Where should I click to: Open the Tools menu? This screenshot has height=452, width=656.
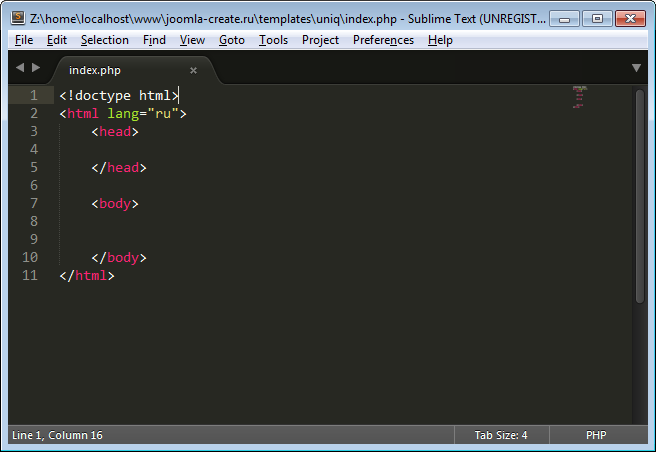click(273, 40)
